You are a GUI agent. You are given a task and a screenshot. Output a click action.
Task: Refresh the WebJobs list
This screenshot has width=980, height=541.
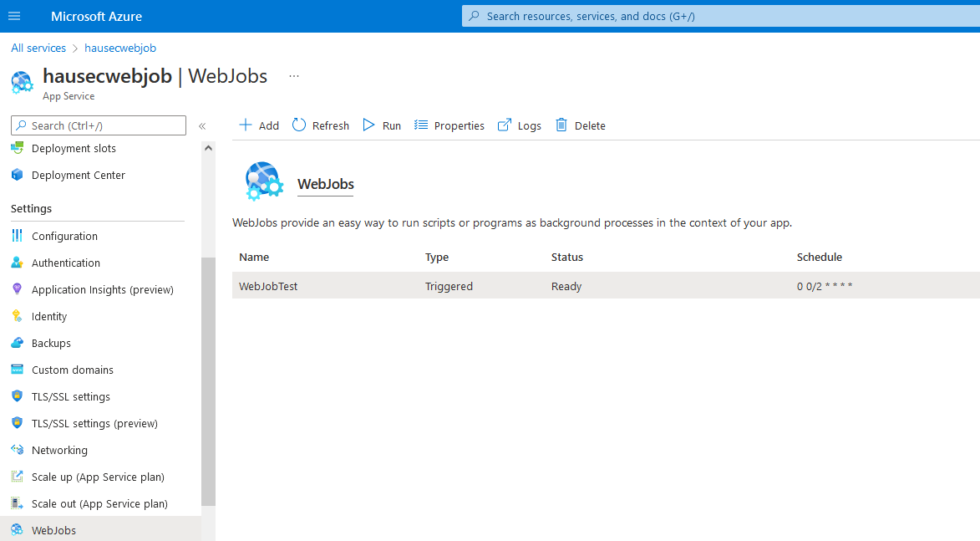tap(331, 125)
